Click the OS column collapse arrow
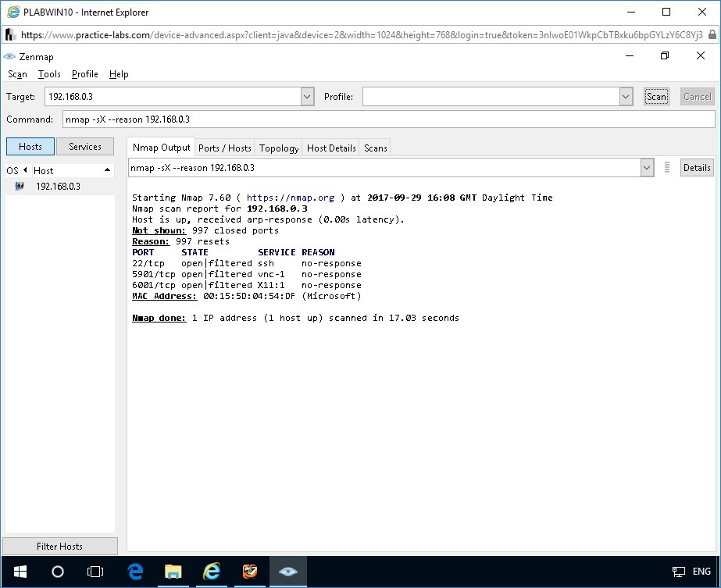Screen dimensions: 721x588 [25, 170]
